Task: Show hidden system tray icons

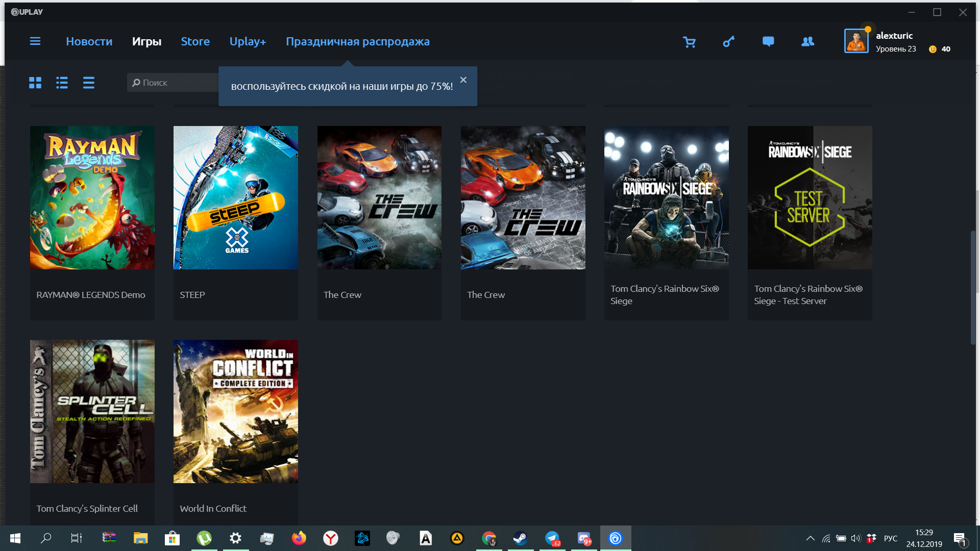Action: [810, 538]
